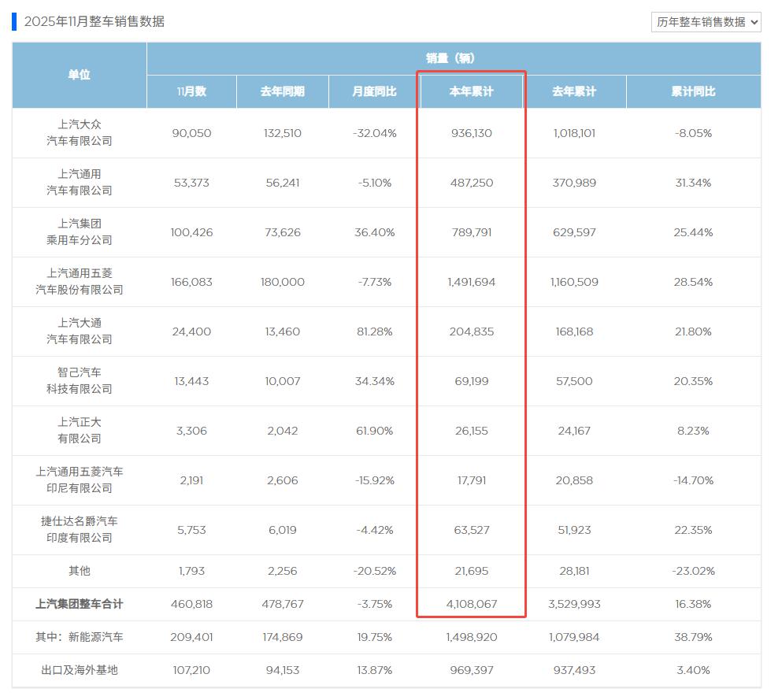782x700 pixels.
Task: Select the 上汽大众汽车有限公司 row label
Action: coord(79,133)
